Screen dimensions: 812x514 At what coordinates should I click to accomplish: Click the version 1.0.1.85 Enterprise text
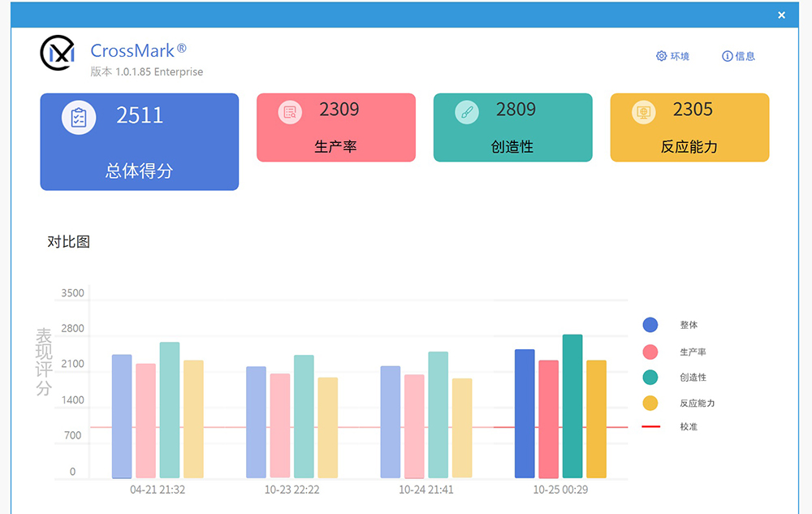click(x=146, y=72)
